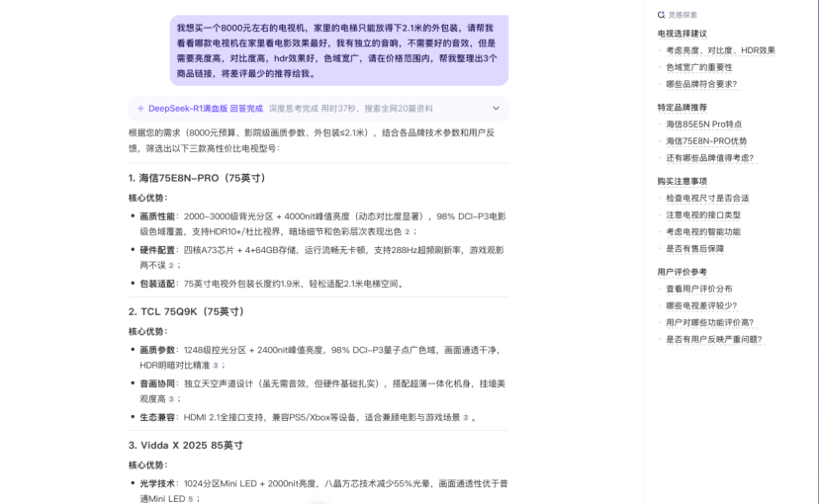Open suggestion 检查电视尺寸是否合适

click(707, 199)
